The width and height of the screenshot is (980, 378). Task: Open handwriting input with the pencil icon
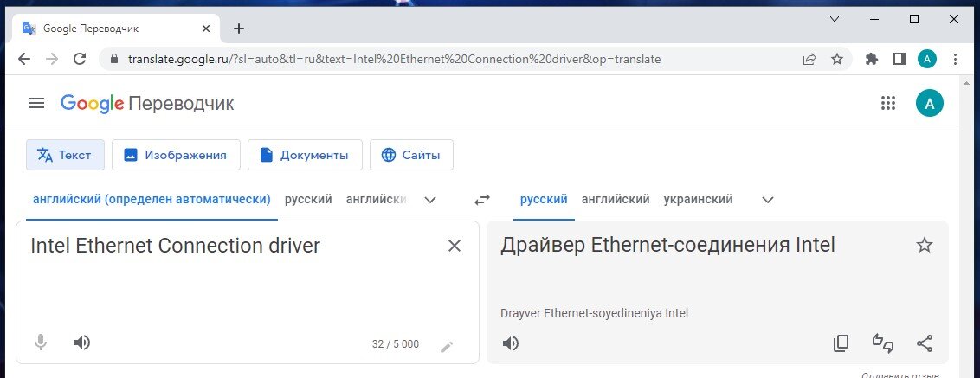point(446,347)
